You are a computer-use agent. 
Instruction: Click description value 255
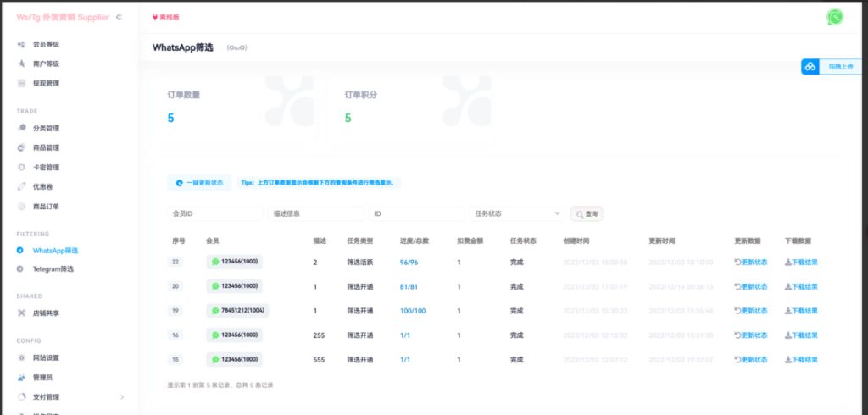pos(319,335)
